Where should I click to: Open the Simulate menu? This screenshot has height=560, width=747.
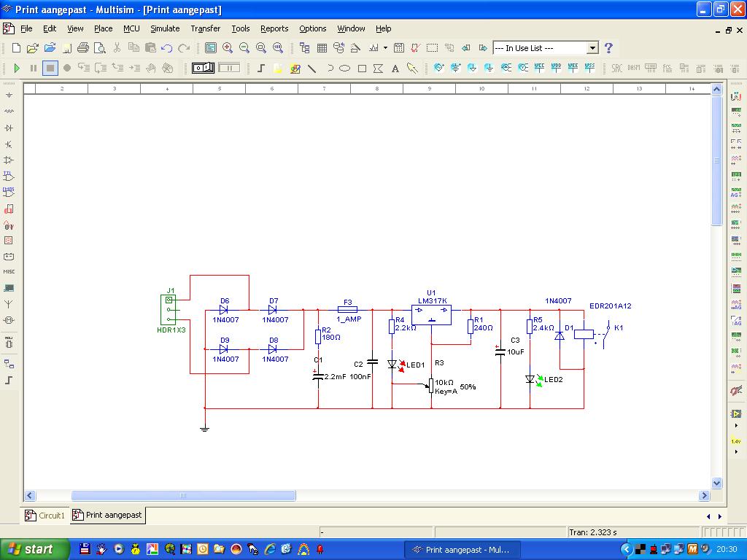[x=165, y=28]
